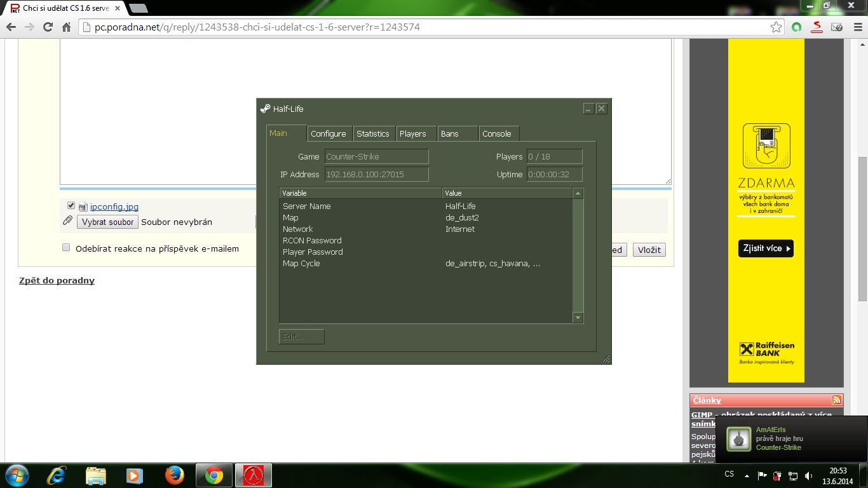The height and width of the screenshot is (488, 868).
Task: Select the Server Name row
Action: (426, 206)
